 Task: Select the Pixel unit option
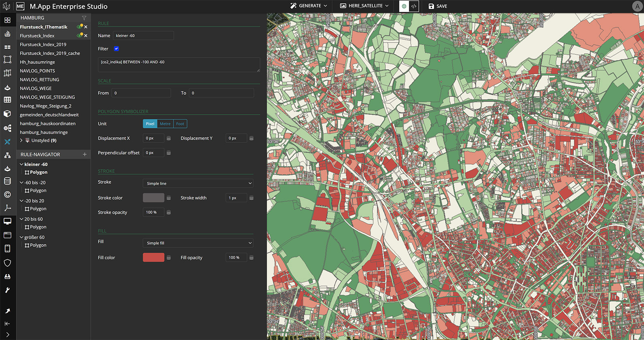[x=150, y=124]
